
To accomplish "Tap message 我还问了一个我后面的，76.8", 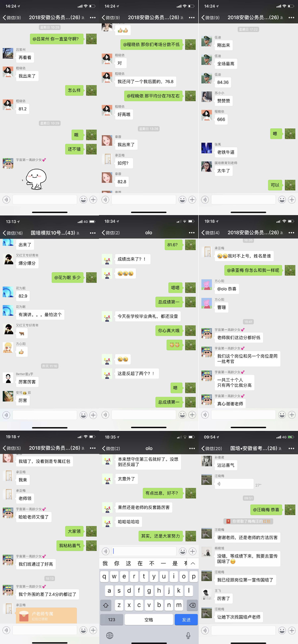I will tap(145, 81).
